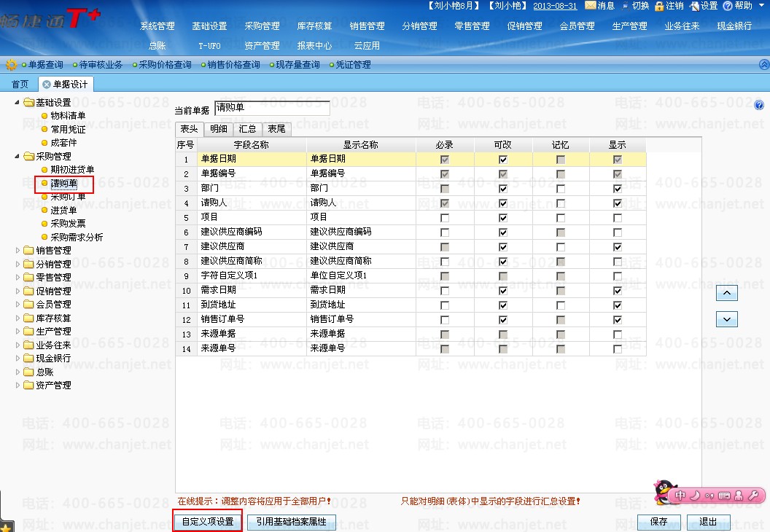Open the 首页 tab
The image size is (770, 532).
[20, 85]
